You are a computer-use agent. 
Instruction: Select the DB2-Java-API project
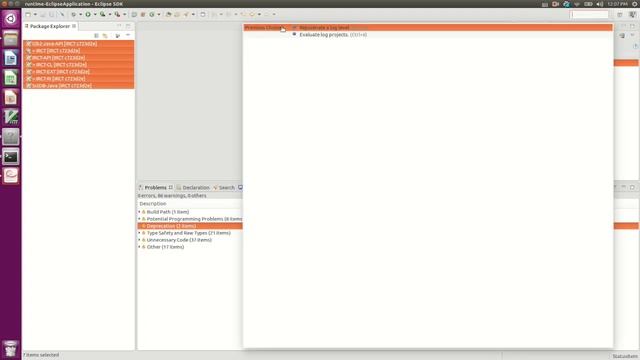[79, 44]
